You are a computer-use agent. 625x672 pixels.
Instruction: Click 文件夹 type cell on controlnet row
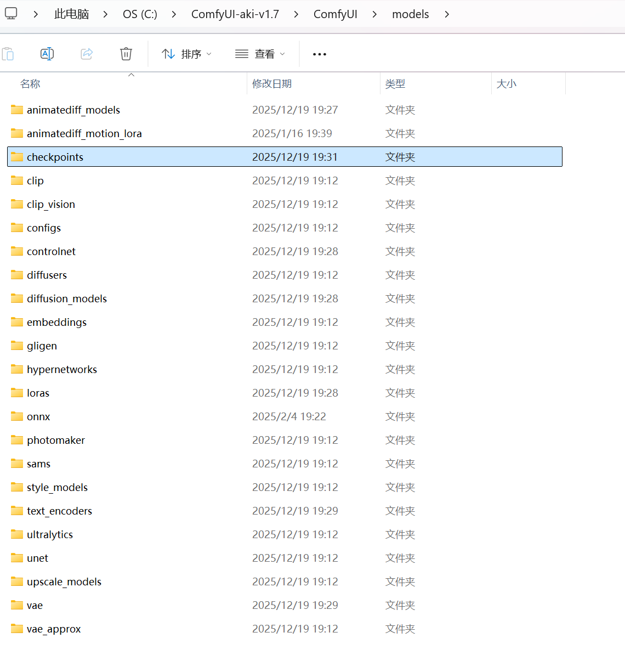400,251
